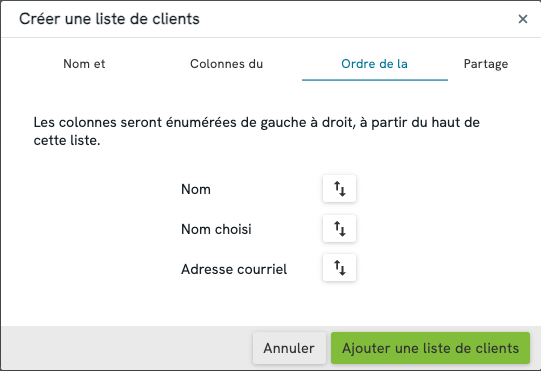Click the column order description paragraph
This screenshot has height=371, width=541.
click(256, 131)
